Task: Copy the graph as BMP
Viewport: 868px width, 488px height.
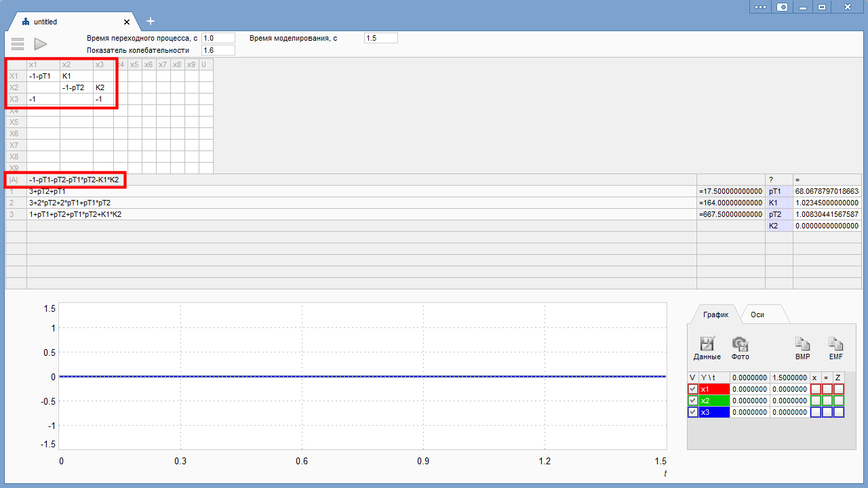Action: [803, 348]
